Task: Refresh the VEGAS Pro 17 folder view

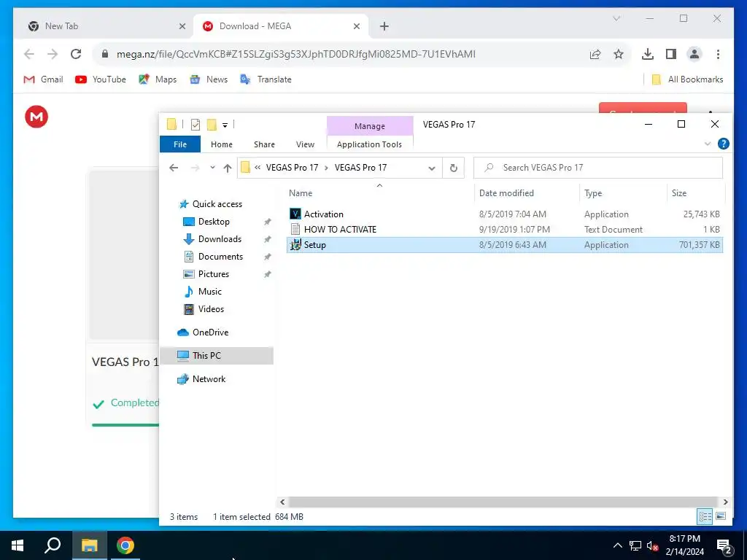Action: tap(454, 168)
